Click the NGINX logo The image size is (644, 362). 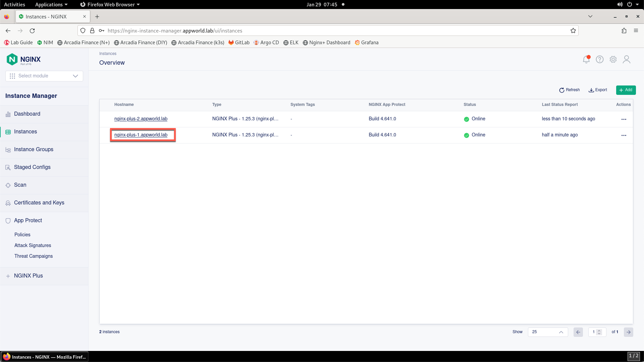24,59
